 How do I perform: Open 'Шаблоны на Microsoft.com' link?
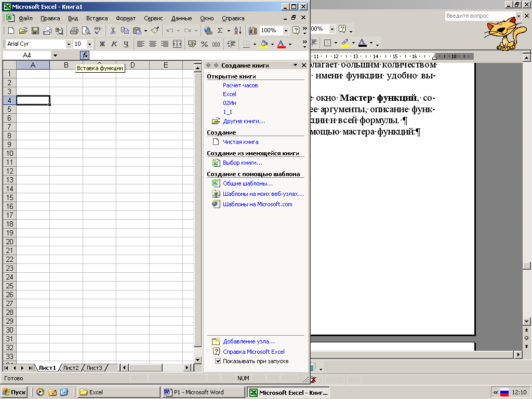click(x=258, y=204)
